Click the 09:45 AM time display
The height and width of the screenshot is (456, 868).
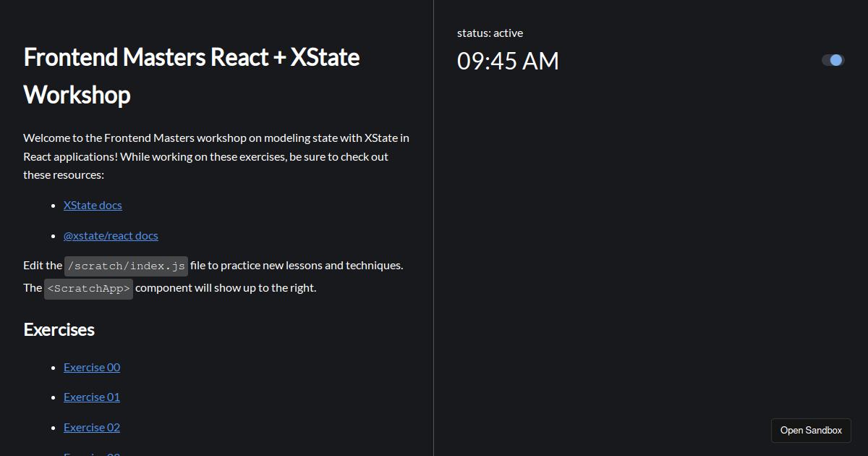508,62
